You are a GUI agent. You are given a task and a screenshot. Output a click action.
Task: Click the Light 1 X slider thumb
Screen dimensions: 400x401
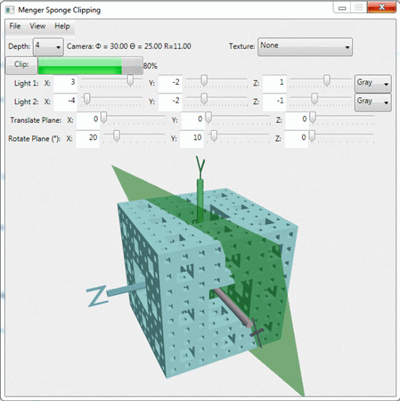(x=130, y=80)
